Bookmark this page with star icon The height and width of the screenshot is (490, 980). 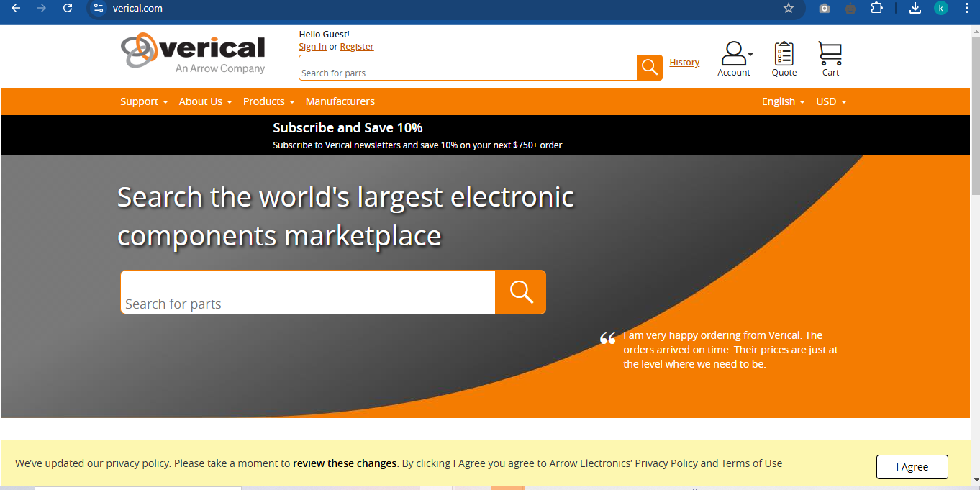789,8
